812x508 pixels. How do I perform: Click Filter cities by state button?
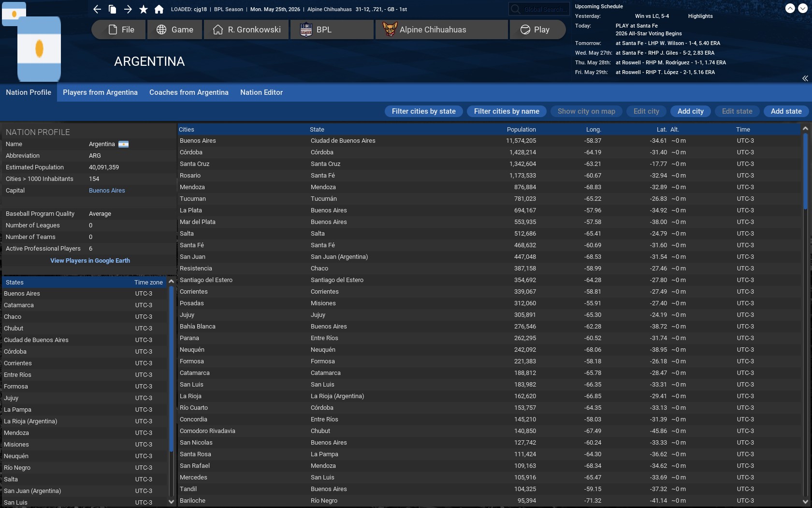(424, 111)
